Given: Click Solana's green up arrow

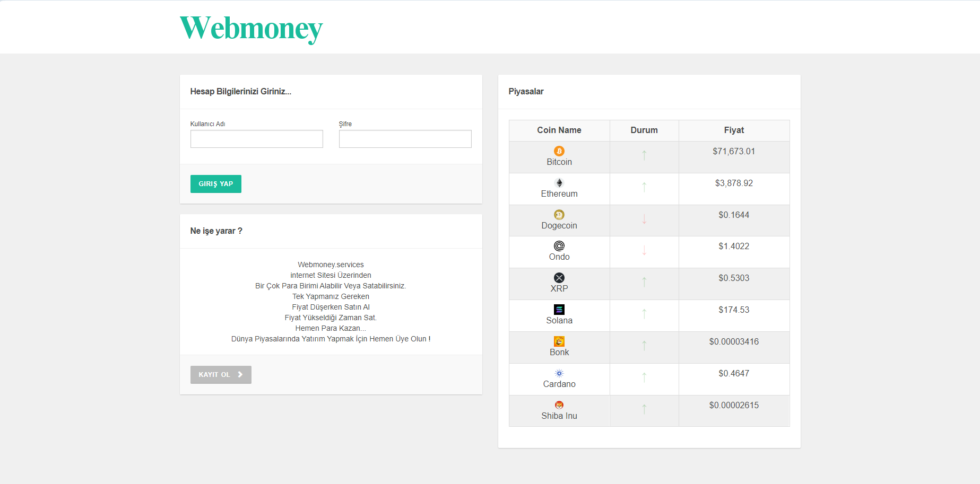Looking at the screenshot, I should (x=644, y=314).
